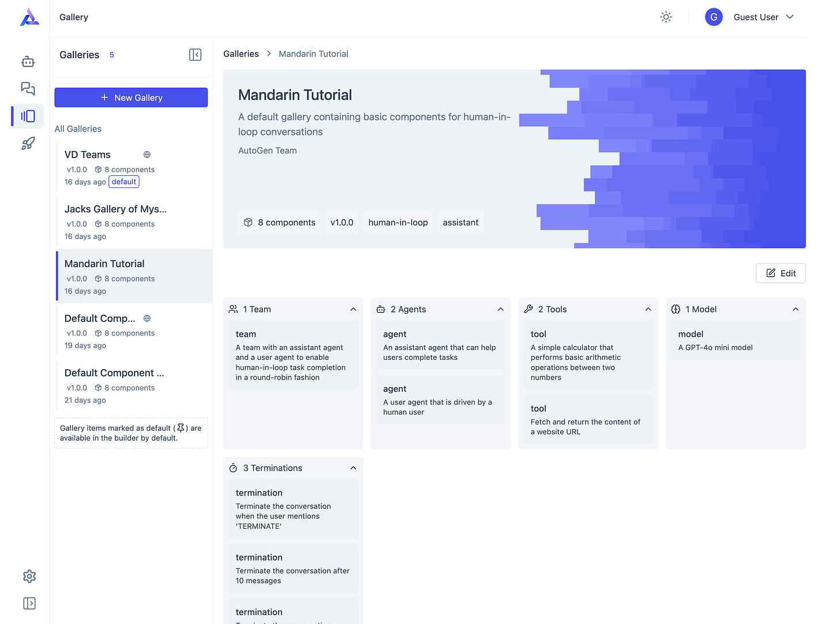This screenshot has width=840, height=624.
Task: Open the TERMINATE mention termination card
Action: pos(293,509)
